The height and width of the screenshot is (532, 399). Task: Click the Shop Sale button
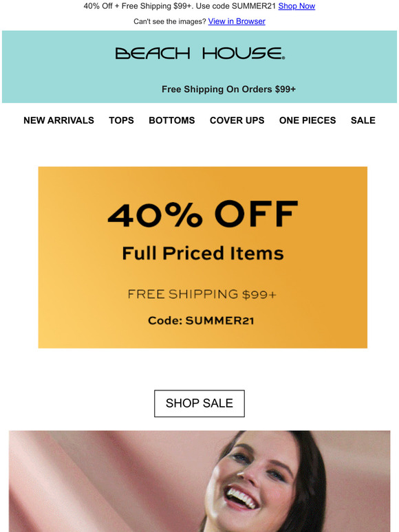coord(199,403)
